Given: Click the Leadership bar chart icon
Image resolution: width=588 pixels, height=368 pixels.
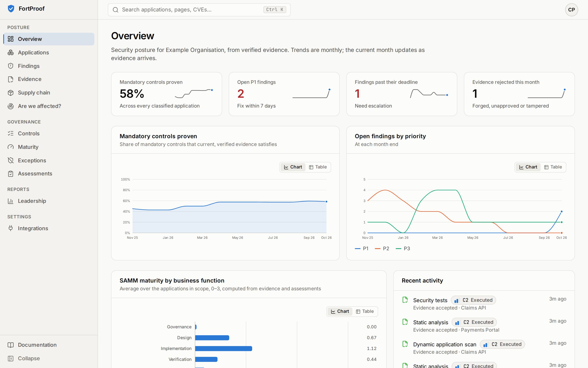Looking at the screenshot, I should point(10,201).
